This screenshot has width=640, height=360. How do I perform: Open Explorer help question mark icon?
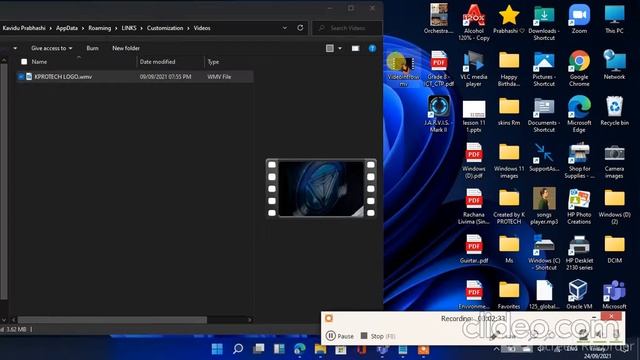point(372,48)
